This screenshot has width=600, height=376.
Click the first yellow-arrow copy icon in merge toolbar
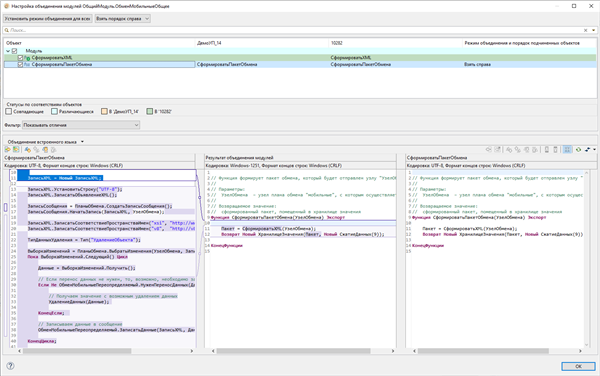[x=8, y=150]
